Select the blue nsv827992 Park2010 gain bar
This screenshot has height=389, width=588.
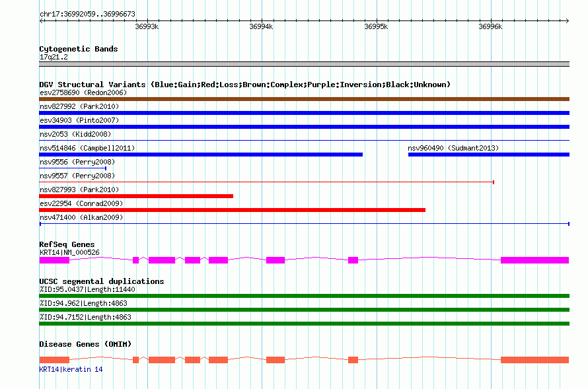coord(304,113)
